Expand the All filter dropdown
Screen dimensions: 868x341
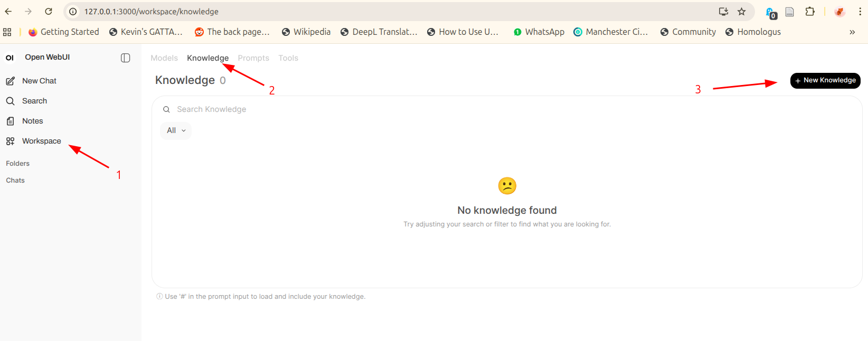tap(176, 130)
